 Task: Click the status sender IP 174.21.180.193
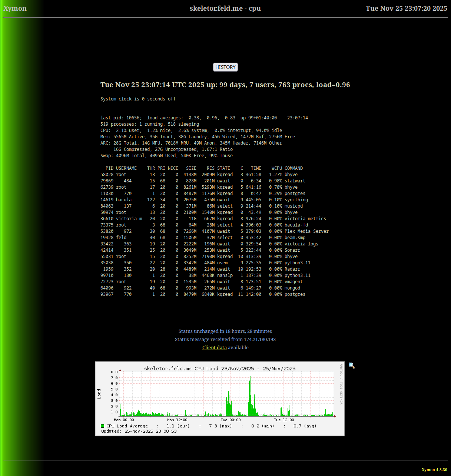coord(259,339)
